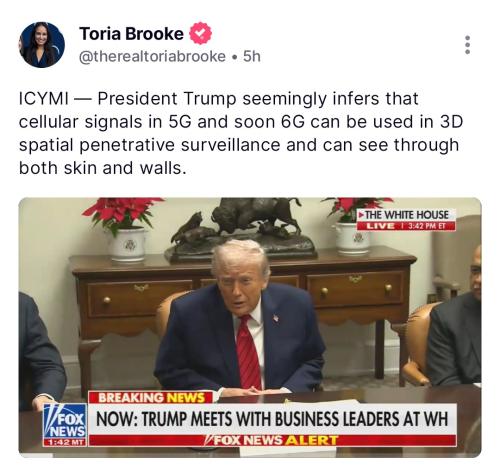Click the 5h post timestamp
The width and height of the screenshot is (500, 475).
pos(252,56)
